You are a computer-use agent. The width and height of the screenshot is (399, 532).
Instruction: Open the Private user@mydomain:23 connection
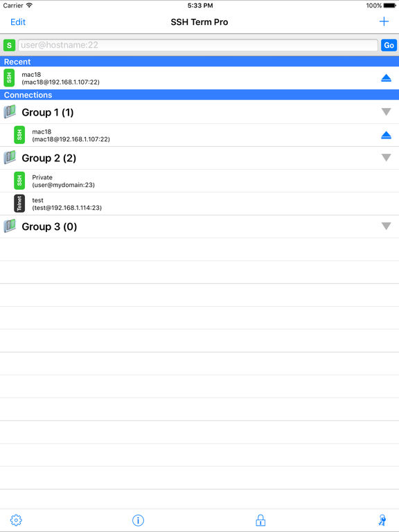pos(199,181)
